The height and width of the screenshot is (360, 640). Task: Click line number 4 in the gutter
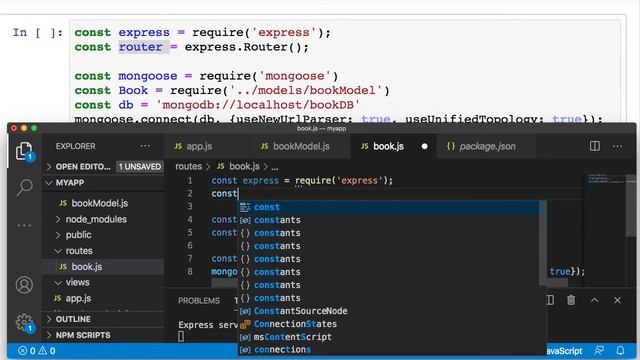[190, 220]
